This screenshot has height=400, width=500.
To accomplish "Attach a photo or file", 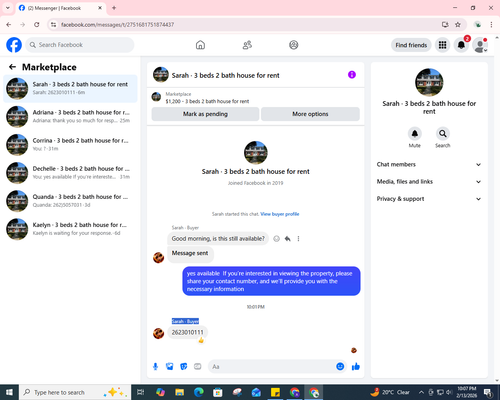I will point(170,367).
